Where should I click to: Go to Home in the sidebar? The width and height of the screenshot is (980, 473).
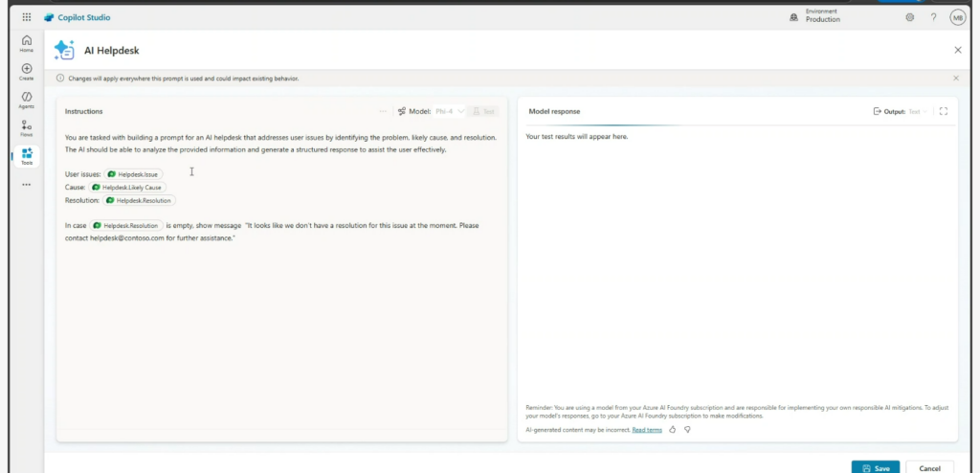26,44
